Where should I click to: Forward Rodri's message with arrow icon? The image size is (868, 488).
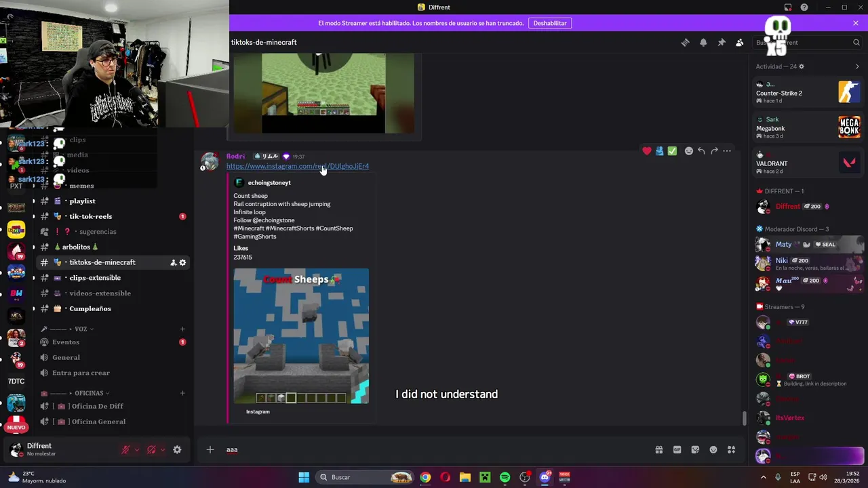tap(714, 150)
